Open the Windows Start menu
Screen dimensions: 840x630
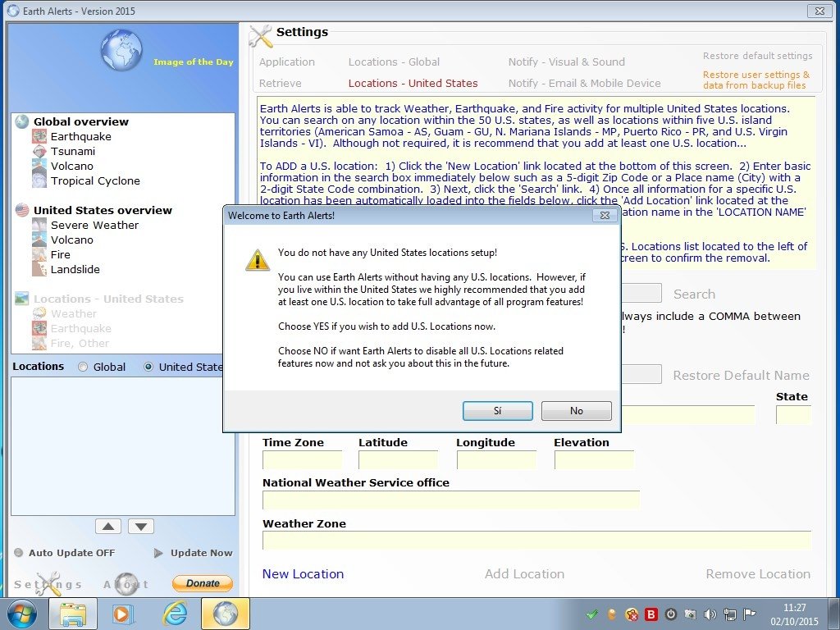[21, 614]
